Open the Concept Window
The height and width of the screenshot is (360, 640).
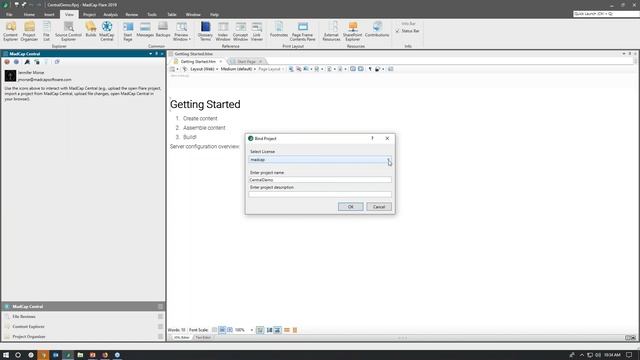click(x=240, y=31)
